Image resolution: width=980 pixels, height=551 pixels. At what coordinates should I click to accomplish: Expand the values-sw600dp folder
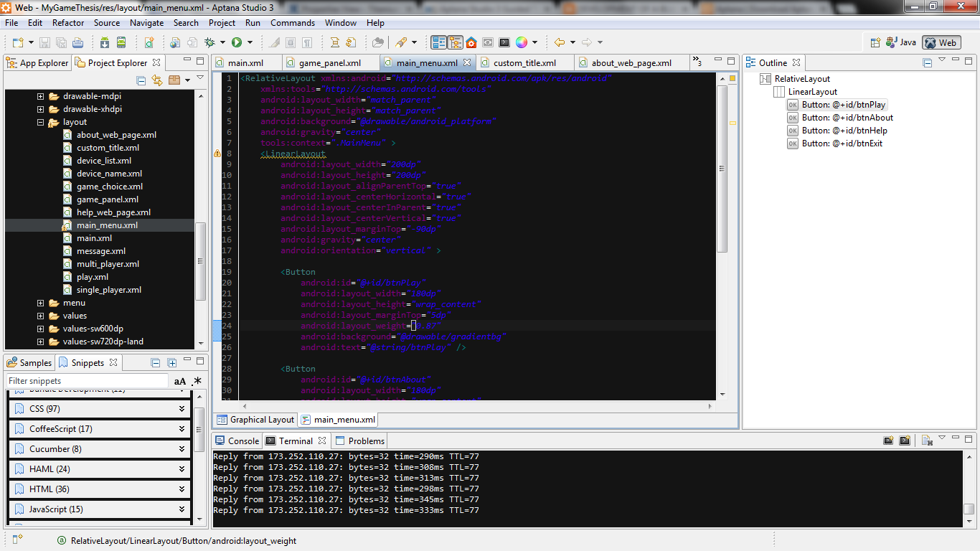(x=41, y=329)
